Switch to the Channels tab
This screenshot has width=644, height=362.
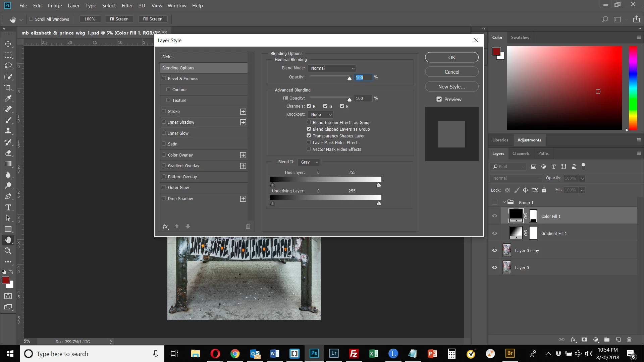click(x=521, y=153)
